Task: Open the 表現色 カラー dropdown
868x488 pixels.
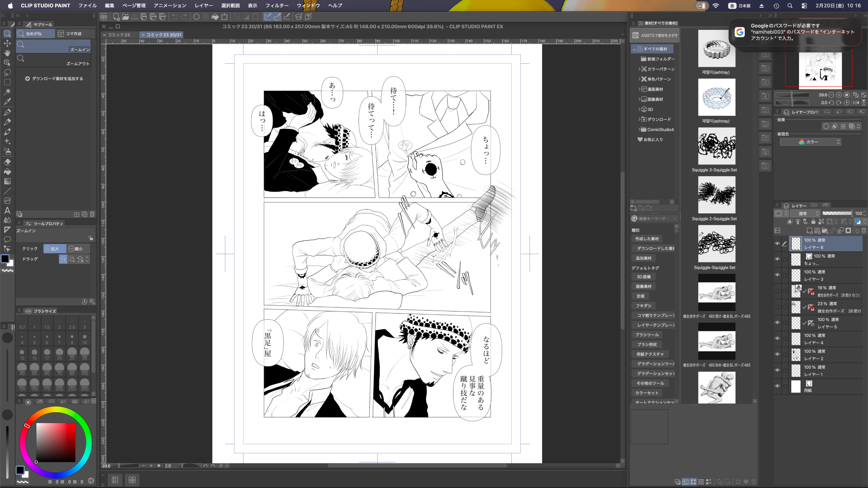Action: point(810,142)
